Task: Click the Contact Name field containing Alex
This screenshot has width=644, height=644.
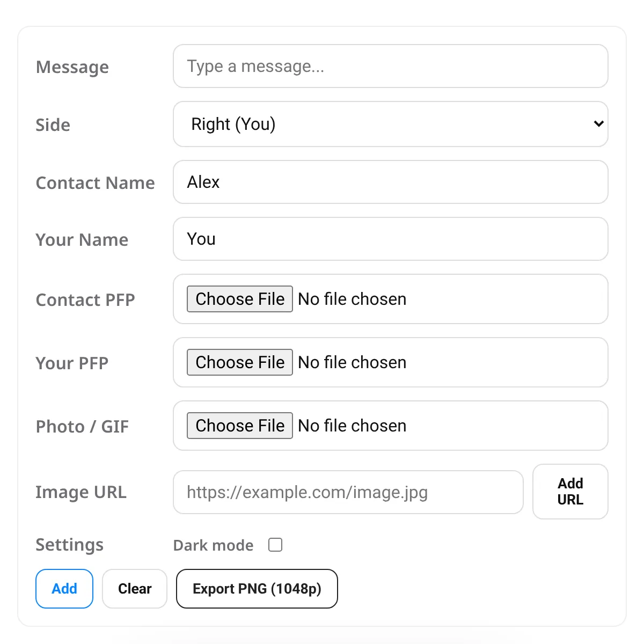Action: pos(390,182)
